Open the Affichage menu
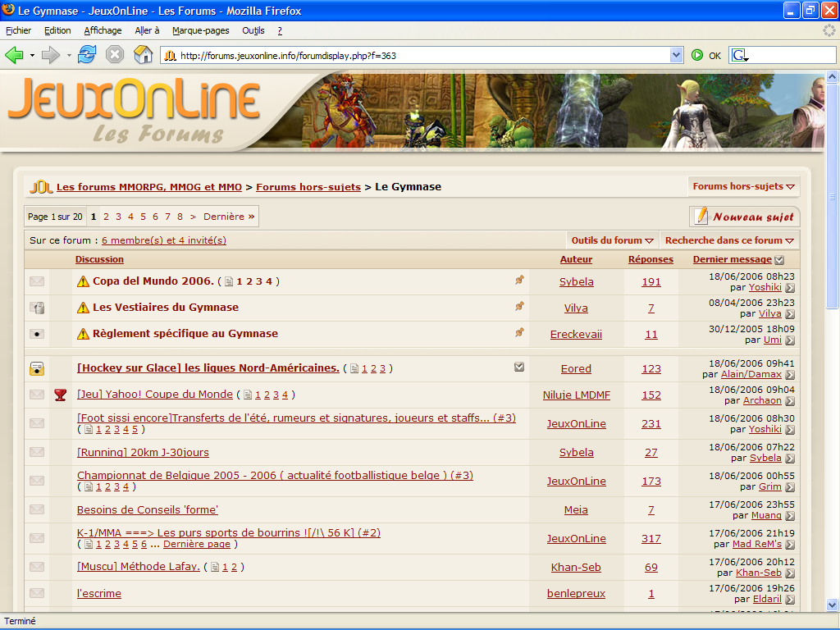 103,30
